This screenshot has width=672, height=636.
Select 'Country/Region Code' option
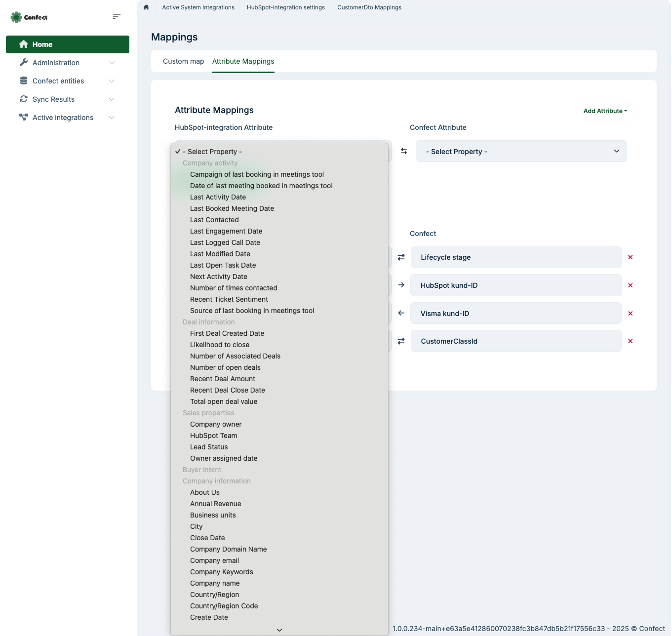coord(279,606)
